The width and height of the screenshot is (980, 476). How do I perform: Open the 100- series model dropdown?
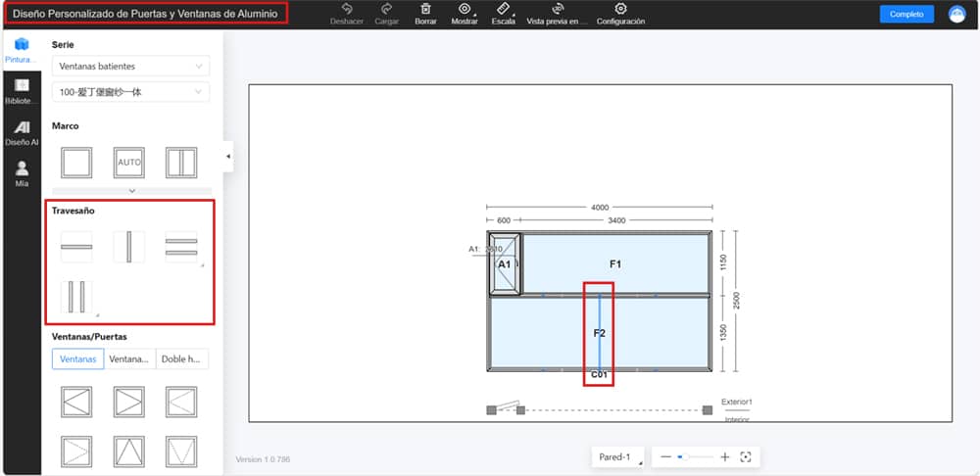pos(130,92)
